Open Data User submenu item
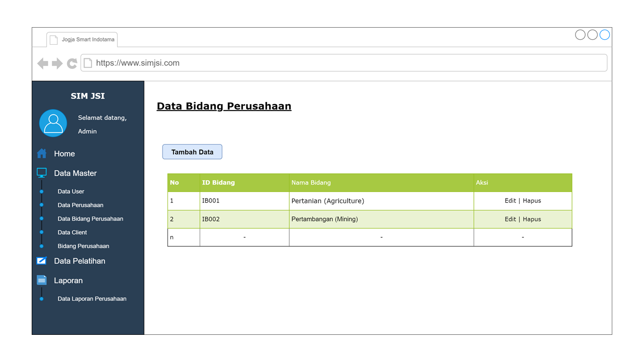The width and height of the screenshot is (644, 362). (x=71, y=192)
